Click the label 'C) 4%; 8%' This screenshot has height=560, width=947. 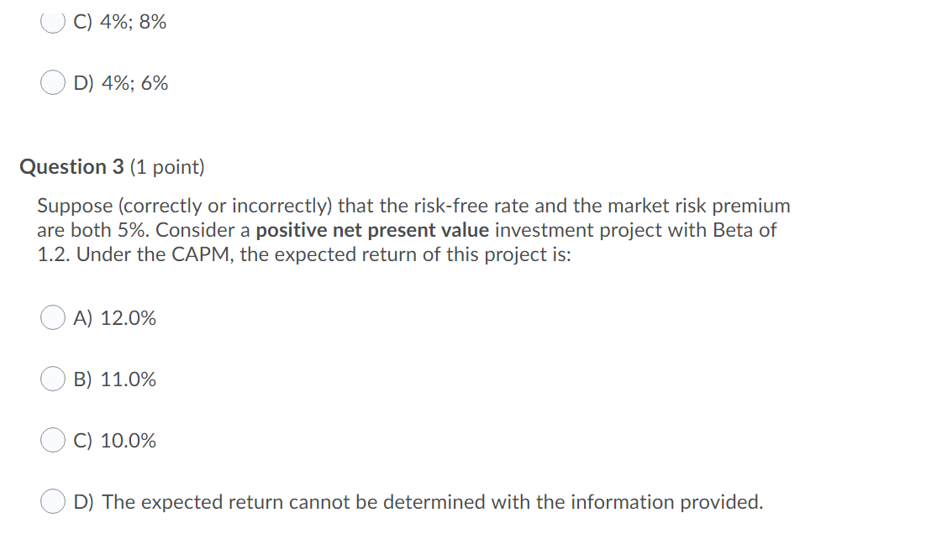coord(121,21)
